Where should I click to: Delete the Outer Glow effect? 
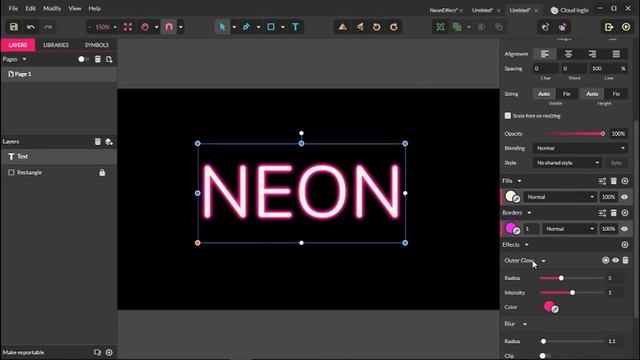[x=625, y=260]
